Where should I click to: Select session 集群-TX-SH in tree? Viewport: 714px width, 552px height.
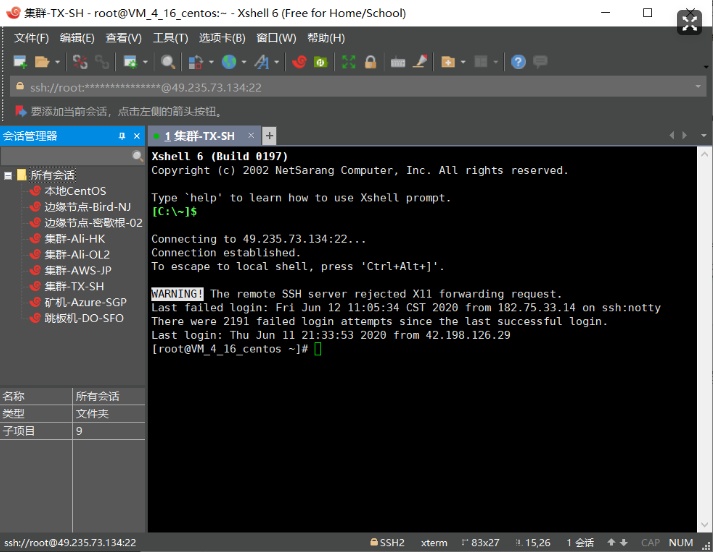[x=74, y=286]
